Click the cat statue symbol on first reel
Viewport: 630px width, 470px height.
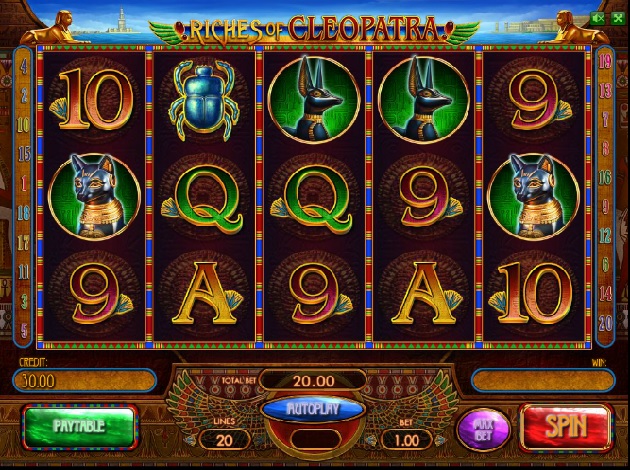pyautogui.click(x=94, y=196)
